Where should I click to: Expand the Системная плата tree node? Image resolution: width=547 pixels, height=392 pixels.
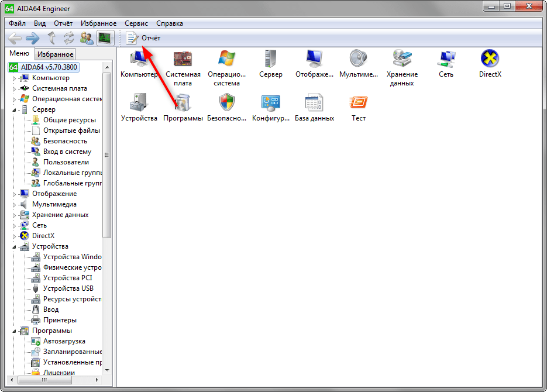[x=14, y=89]
